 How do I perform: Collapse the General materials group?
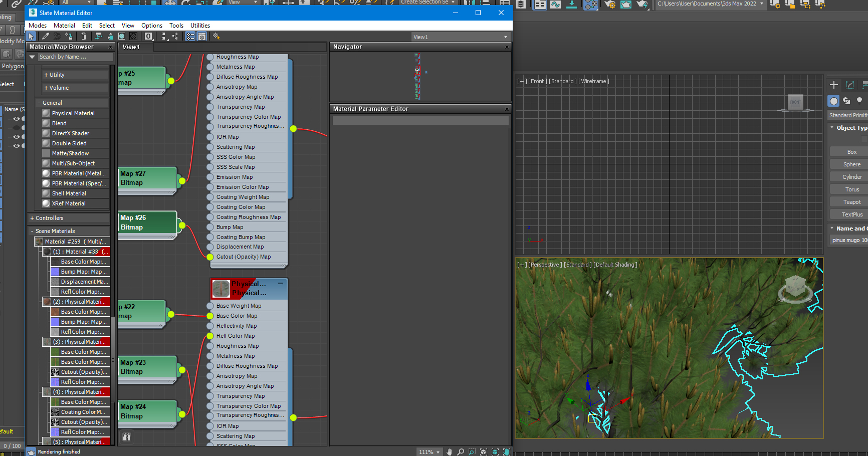point(73,103)
